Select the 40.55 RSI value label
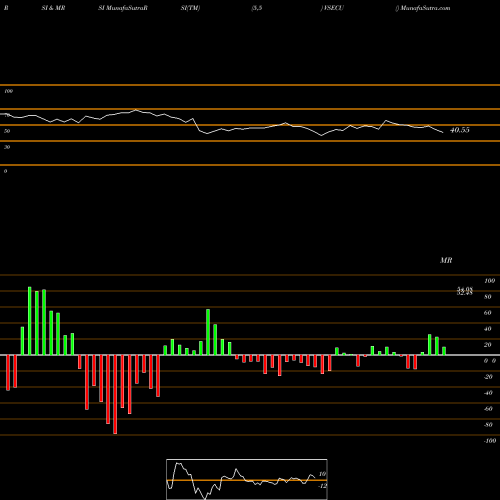Image resolution: width=500 pixels, height=500 pixels. (x=460, y=130)
